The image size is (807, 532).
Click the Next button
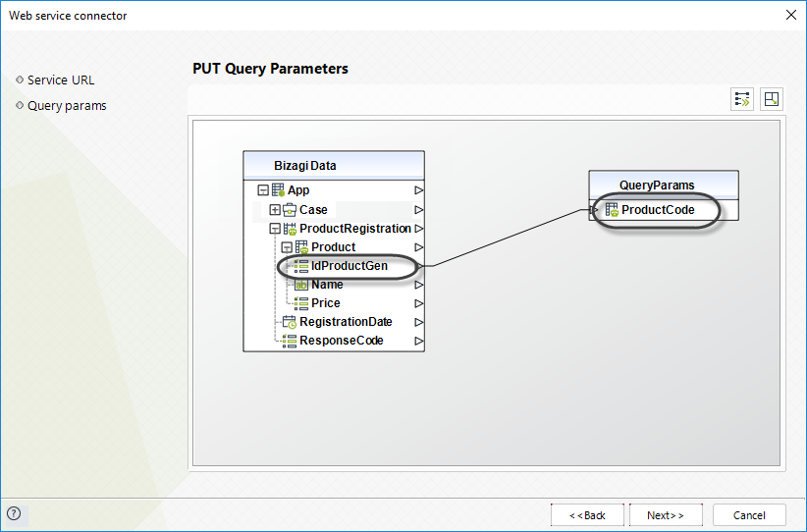tap(666, 515)
